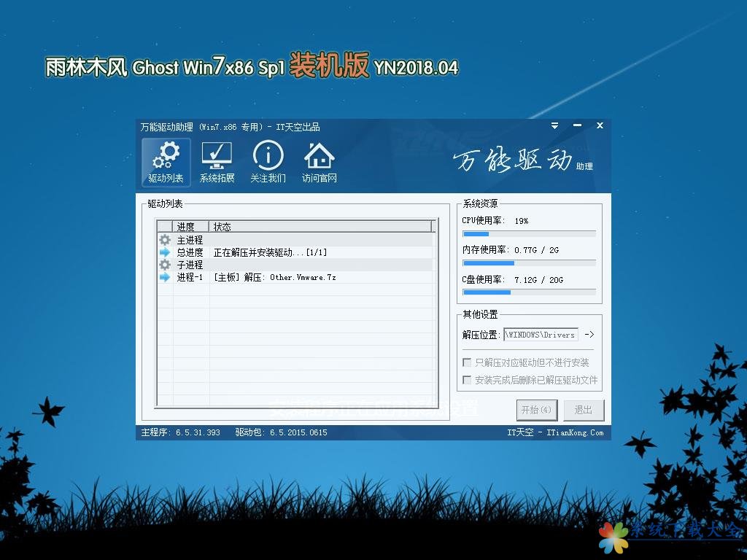Viewport: 747px width, 560px height.
Task: Click the -> browse arrow next to 解压位置
Action: click(x=589, y=335)
